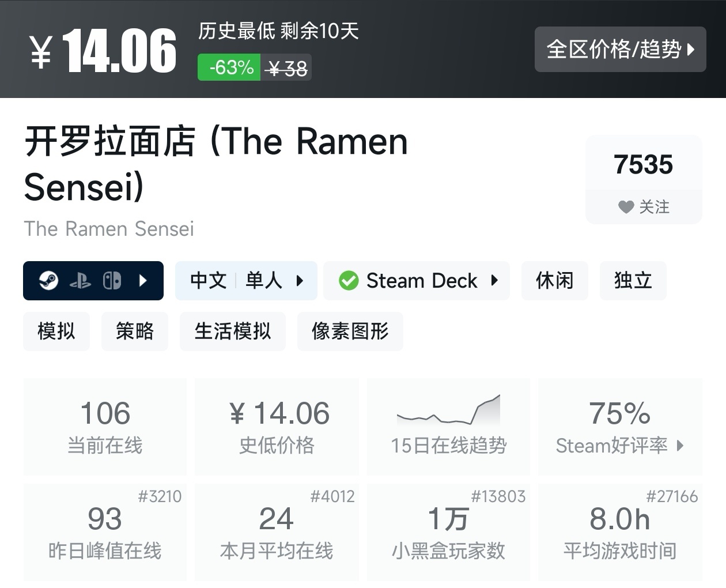726x588 pixels.
Task: Open the 策略 tag
Action: tap(134, 331)
